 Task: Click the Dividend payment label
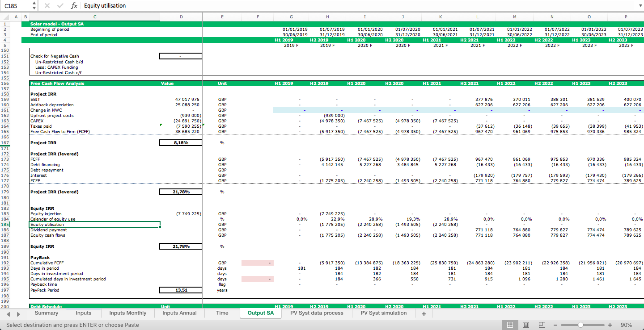click(48, 230)
